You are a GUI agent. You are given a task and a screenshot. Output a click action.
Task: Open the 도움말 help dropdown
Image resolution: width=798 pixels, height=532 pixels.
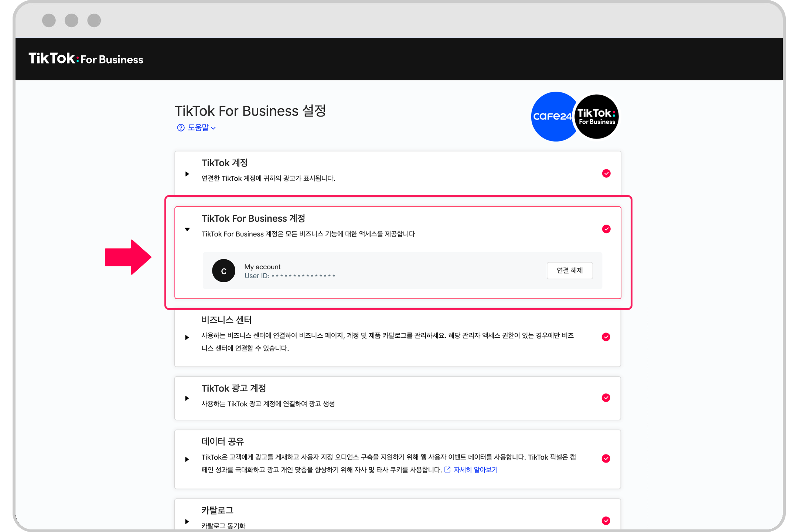pos(197,127)
